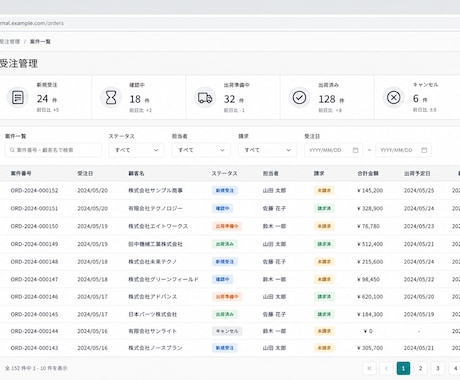Viewport: 460px width, 380px height.
Task: Click customer 日本パーツ株式会社
Action: pyautogui.click(x=153, y=314)
